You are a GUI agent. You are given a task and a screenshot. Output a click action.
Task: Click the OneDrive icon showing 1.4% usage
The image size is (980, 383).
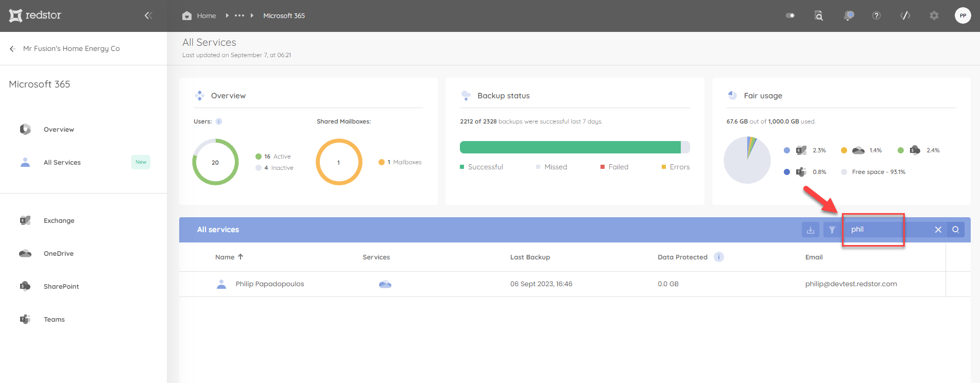point(858,150)
